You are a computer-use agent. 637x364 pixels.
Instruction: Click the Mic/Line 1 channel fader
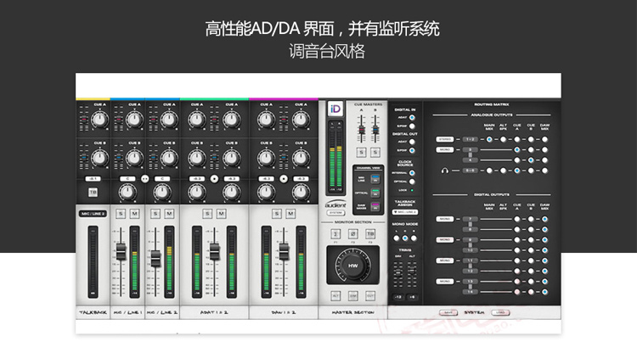point(121,251)
